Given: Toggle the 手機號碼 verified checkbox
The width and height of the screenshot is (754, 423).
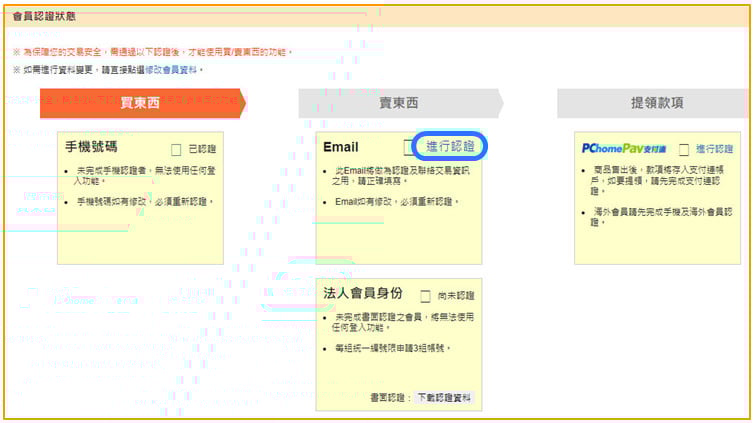Looking at the screenshot, I should pyautogui.click(x=176, y=149).
